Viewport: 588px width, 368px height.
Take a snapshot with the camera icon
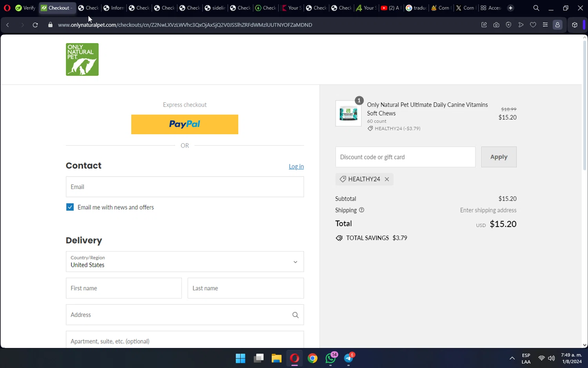[496, 25]
